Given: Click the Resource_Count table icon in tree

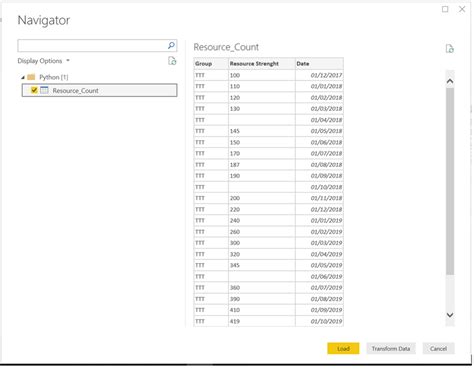Looking at the screenshot, I should coord(44,90).
